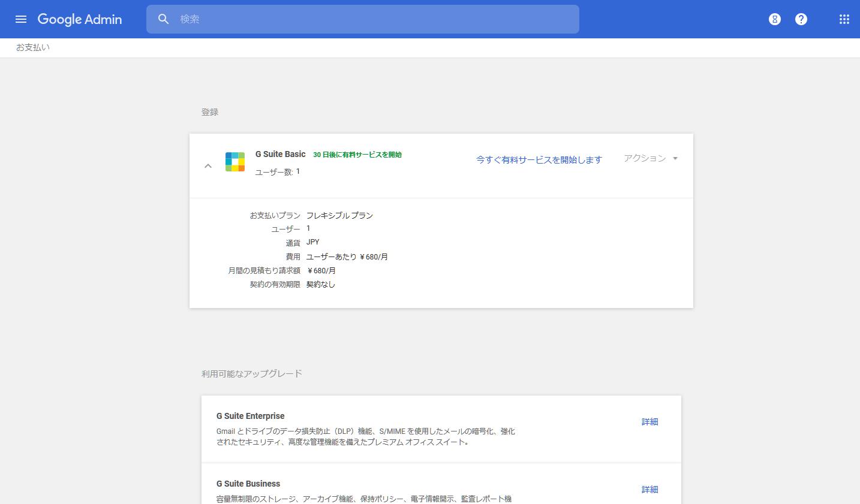Viewport: 860px width, 504px height.
Task: Click the 契約の有効期限 label
Action: point(275,284)
